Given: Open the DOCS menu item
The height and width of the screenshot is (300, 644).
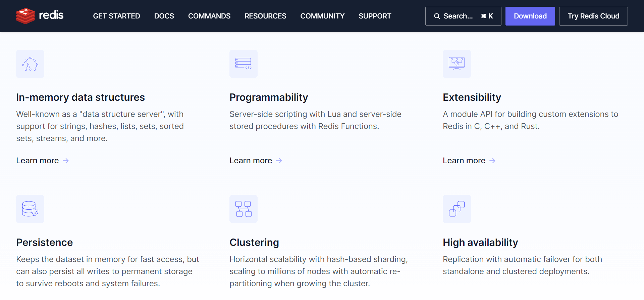Looking at the screenshot, I should point(164,16).
